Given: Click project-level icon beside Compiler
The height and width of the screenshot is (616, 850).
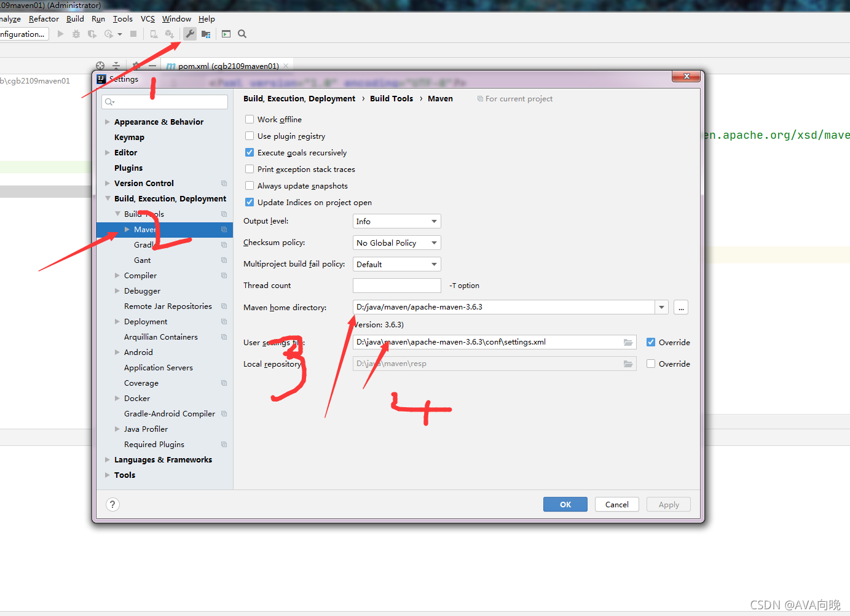Looking at the screenshot, I should tap(224, 275).
